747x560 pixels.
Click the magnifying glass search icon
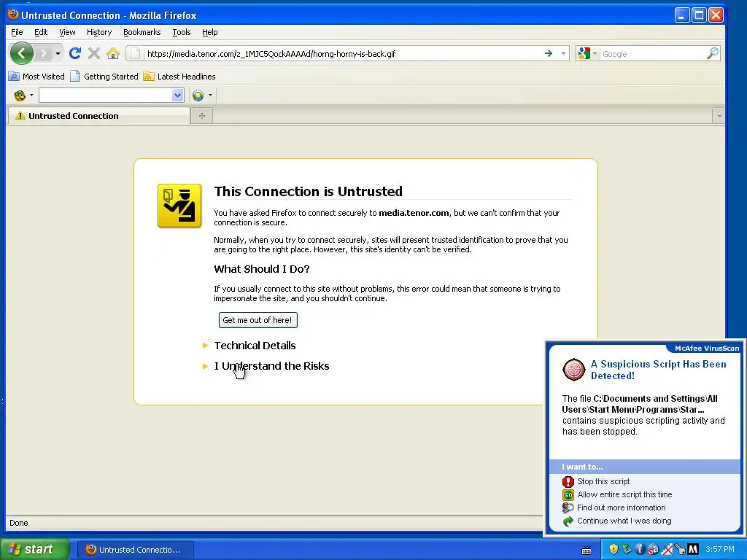coord(712,53)
